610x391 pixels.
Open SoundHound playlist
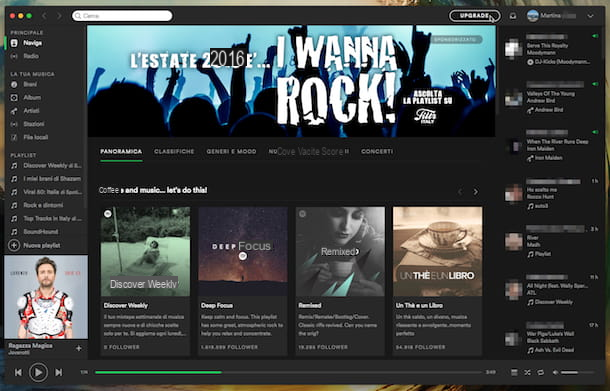click(40, 231)
